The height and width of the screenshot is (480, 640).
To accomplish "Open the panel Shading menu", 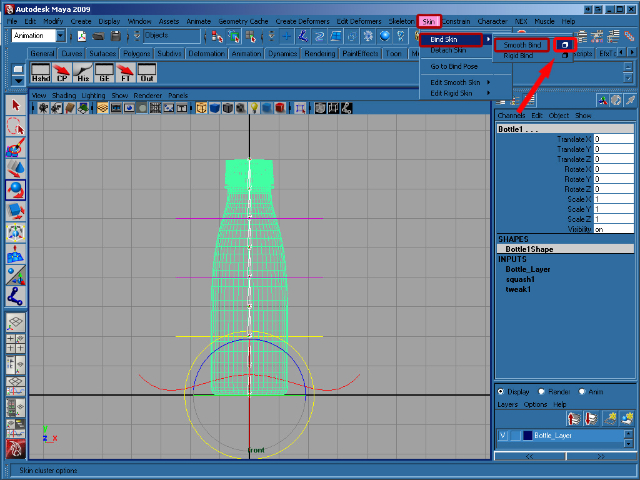I will click(64, 96).
